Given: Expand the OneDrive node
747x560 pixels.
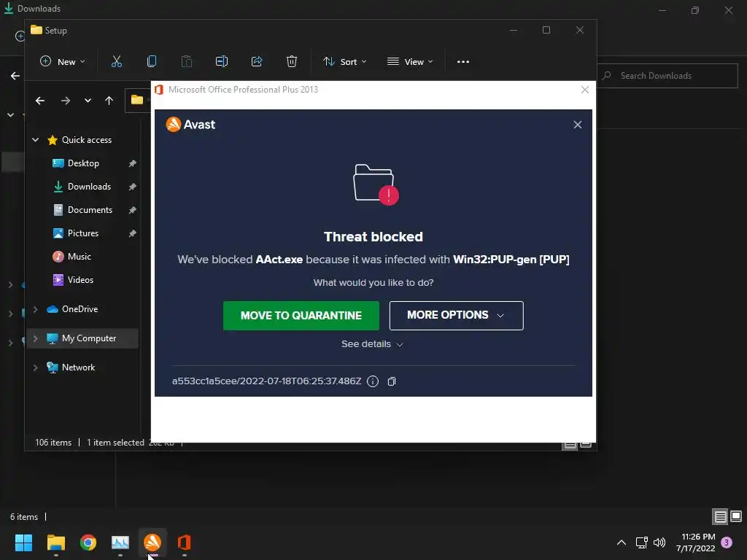Looking at the screenshot, I should 35,309.
